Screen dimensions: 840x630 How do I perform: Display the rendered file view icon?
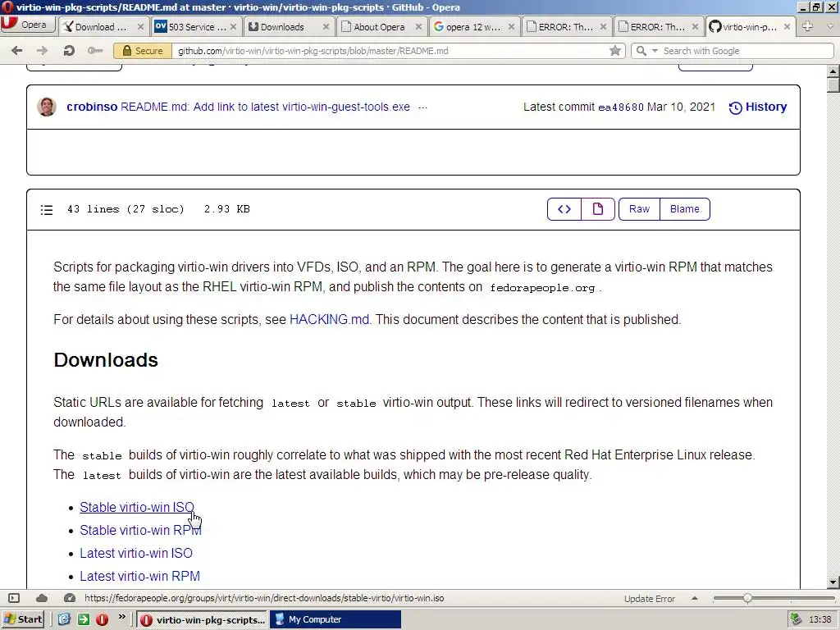coord(598,209)
